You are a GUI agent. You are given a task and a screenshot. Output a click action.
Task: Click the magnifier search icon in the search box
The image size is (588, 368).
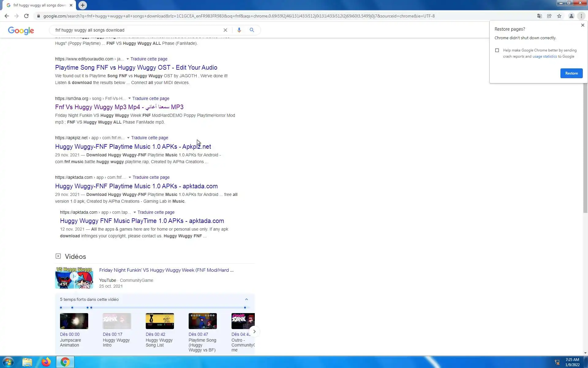click(x=252, y=30)
